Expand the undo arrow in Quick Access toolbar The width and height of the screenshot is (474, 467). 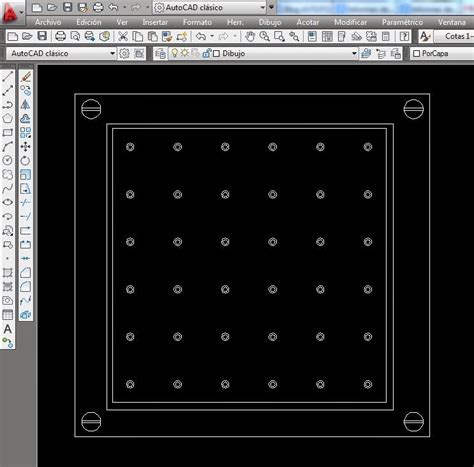125,7
